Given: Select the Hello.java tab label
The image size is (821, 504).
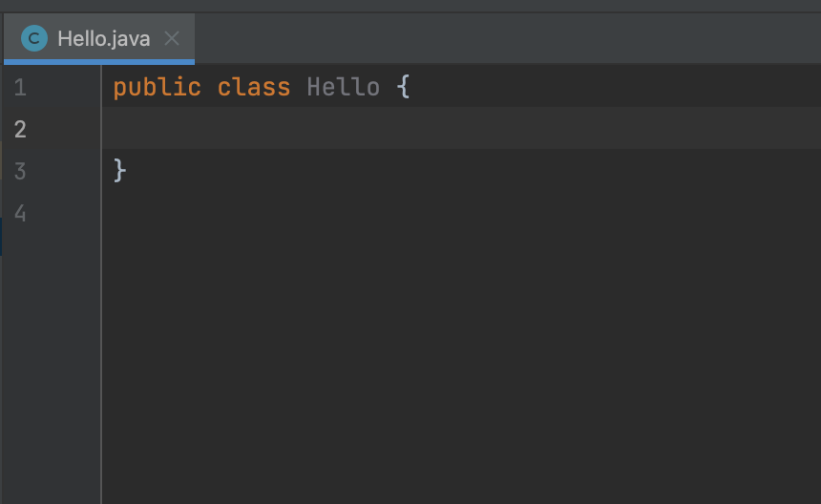Looking at the screenshot, I should 104,39.
